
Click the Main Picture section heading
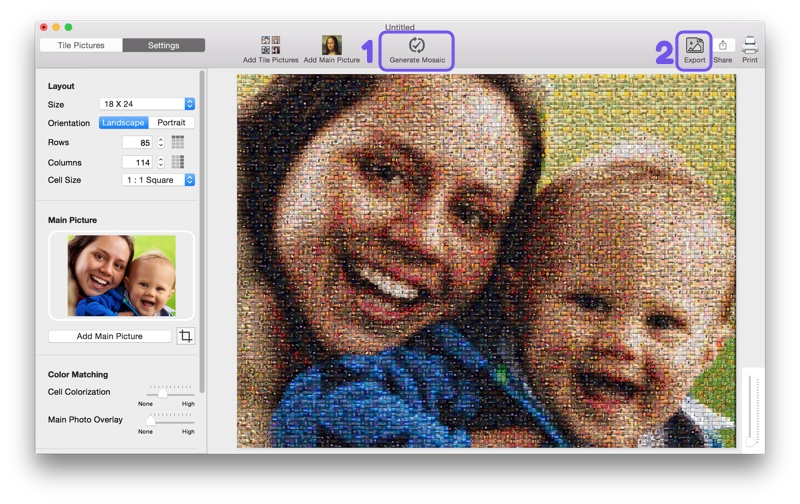[x=72, y=220]
